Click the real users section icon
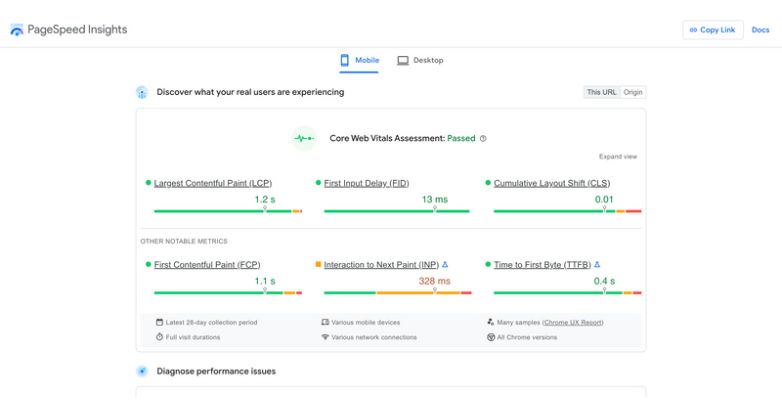 (142, 92)
